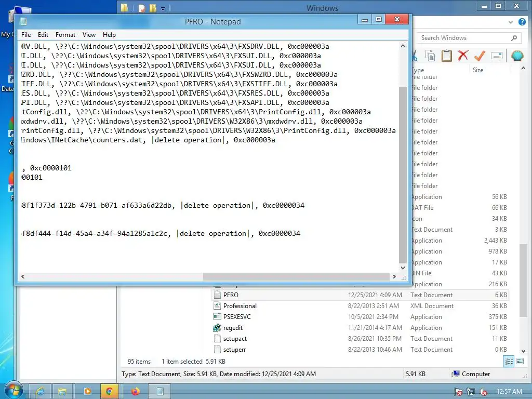Launch Internet Explorer from taskbar

(40, 392)
